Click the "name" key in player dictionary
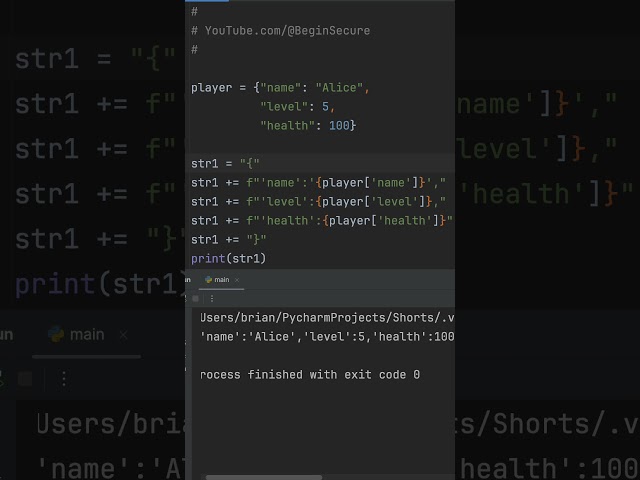 (281, 88)
